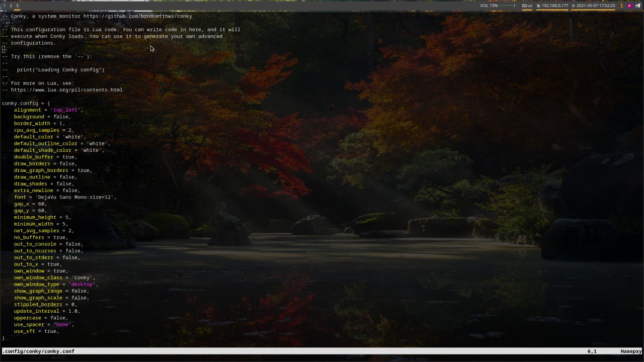Click the out_to_stderr setting
Viewport: 644px width, 362px height.
click(47, 257)
